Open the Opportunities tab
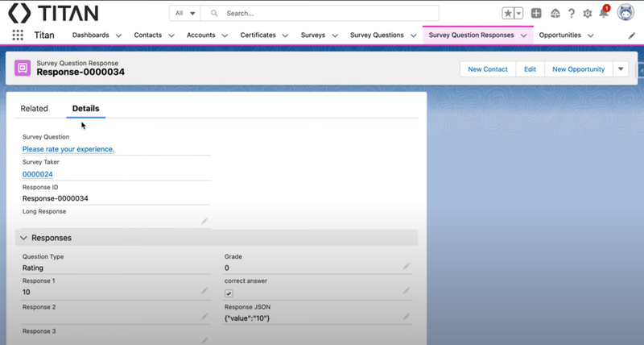The height and width of the screenshot is (345, 644). point(559,35)
